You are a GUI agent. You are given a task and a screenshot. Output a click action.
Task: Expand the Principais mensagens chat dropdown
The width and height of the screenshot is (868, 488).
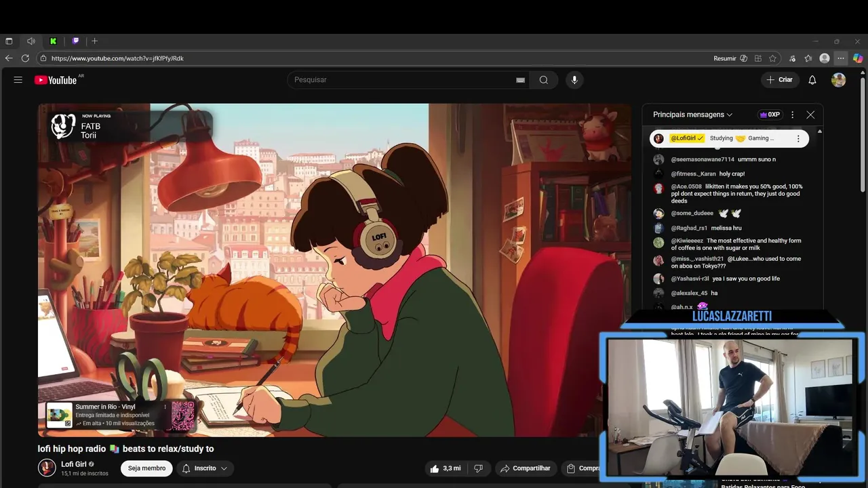(x=692, y=115)
